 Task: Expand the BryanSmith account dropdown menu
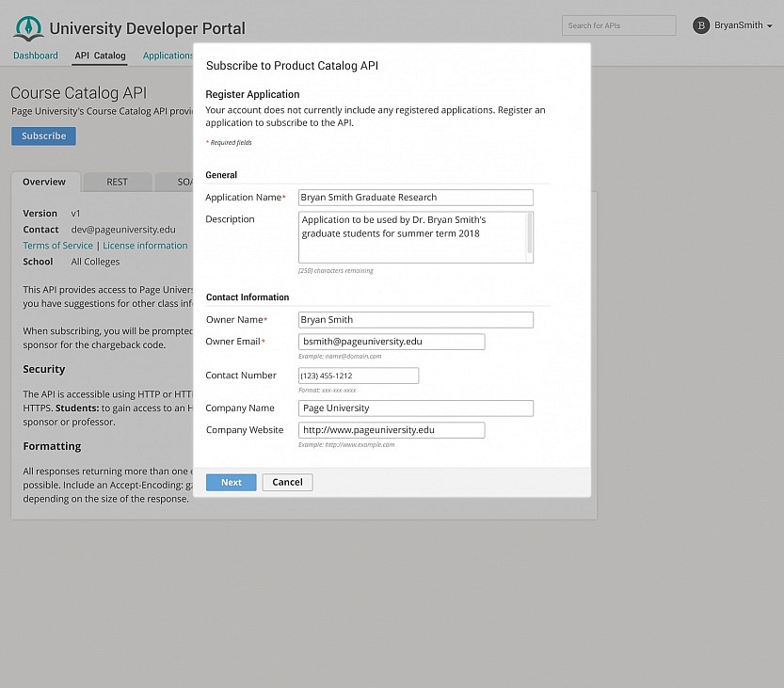[769, 26]
